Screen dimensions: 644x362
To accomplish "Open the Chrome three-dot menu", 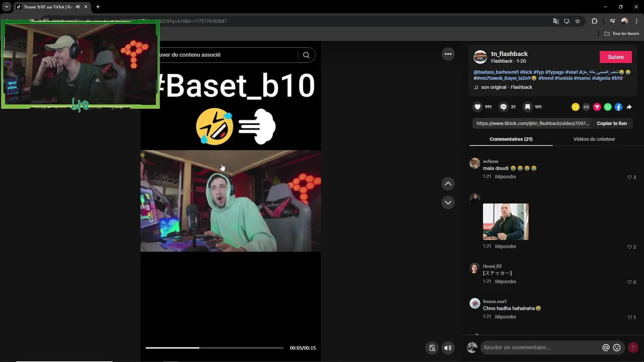I will 636,21.
